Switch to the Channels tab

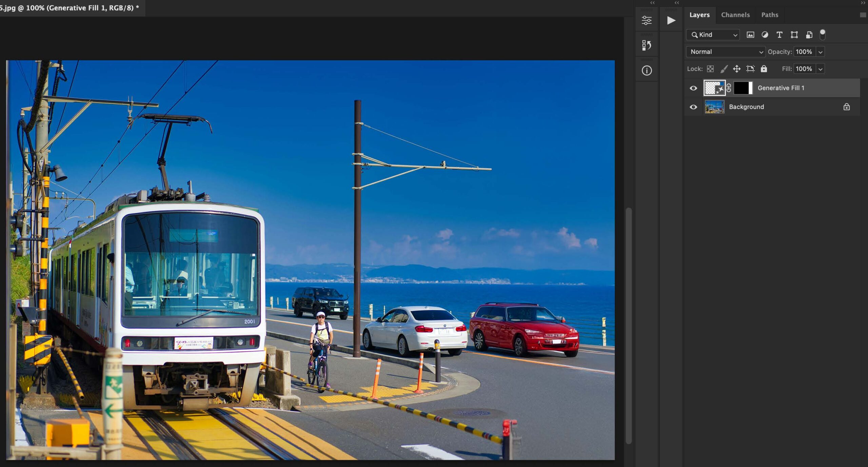coord(735,15)
